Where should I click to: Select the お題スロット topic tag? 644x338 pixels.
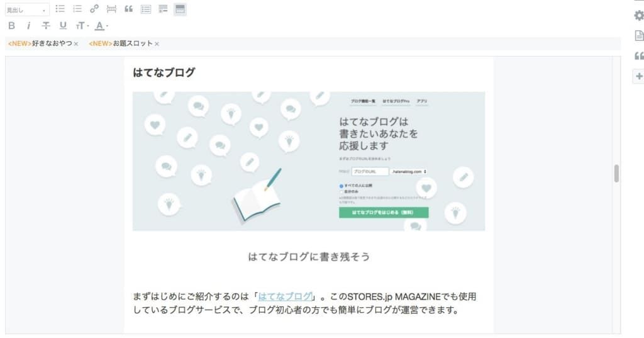121,43
